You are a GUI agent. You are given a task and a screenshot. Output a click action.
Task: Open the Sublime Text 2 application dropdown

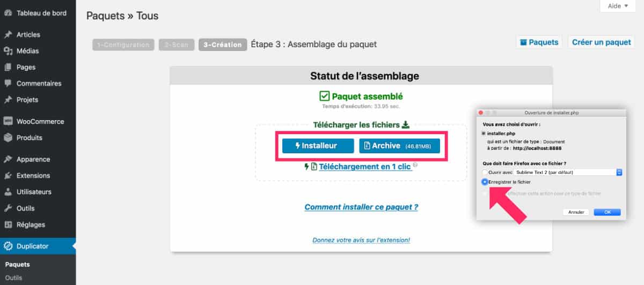point(569,172)
